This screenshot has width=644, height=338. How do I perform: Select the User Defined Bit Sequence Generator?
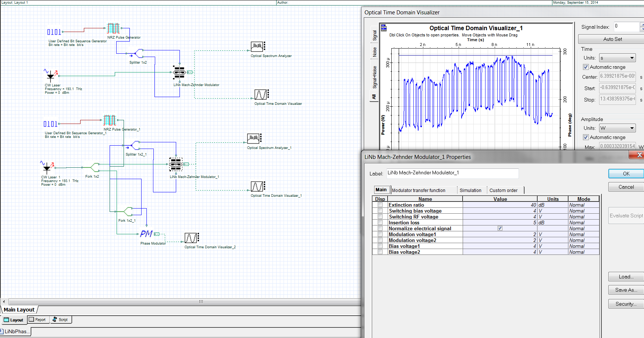53,32
